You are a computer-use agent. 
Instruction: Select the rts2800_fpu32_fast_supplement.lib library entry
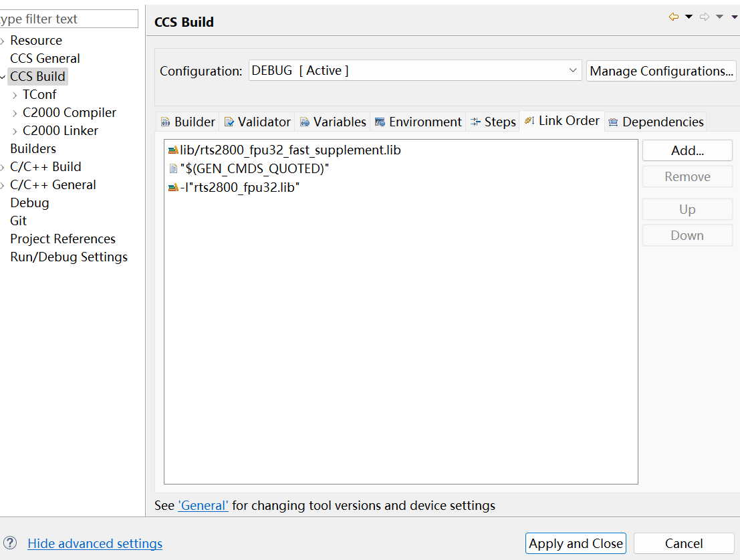(290, 150)
